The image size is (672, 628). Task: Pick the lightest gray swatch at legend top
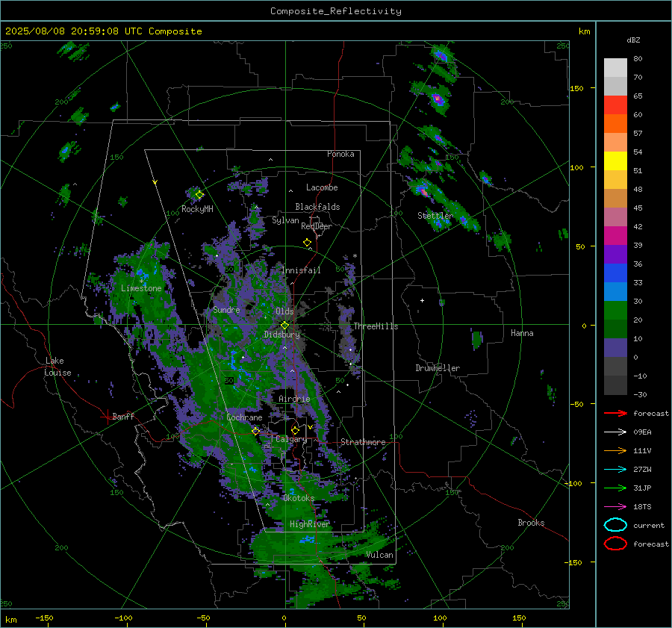[x=615, y=68]
